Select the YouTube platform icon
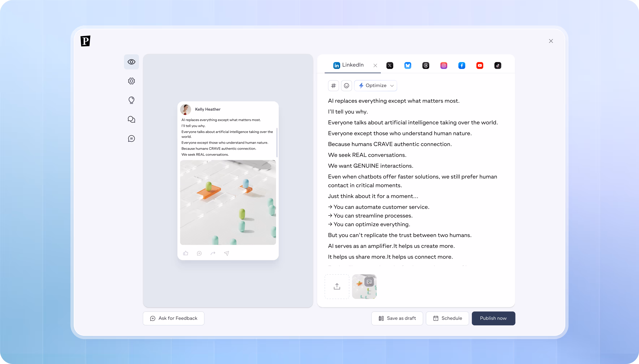639x364 pixels. (x=480, y=66)
